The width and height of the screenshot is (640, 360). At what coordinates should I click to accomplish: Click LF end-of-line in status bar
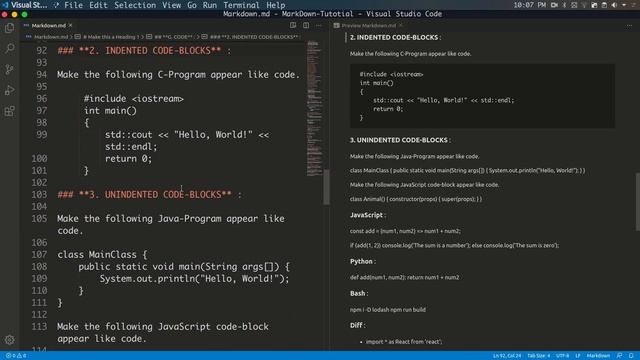pos(578,356)
